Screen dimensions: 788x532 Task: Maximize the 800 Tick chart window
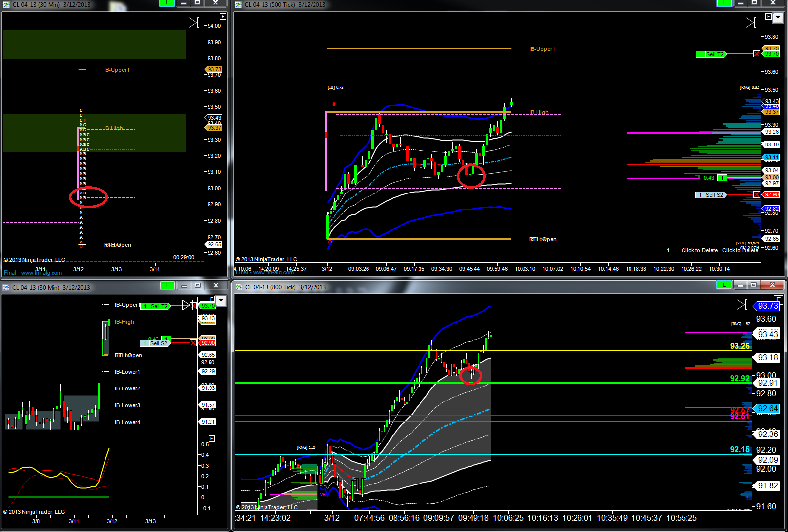(x=754, y=285)
